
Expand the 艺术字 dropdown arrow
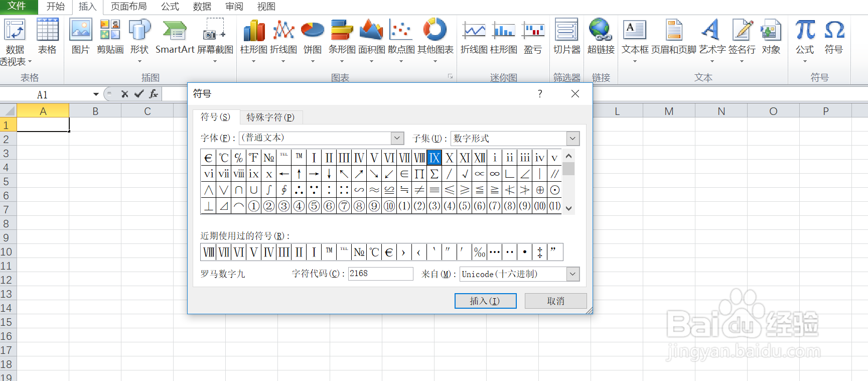point(712,61)
